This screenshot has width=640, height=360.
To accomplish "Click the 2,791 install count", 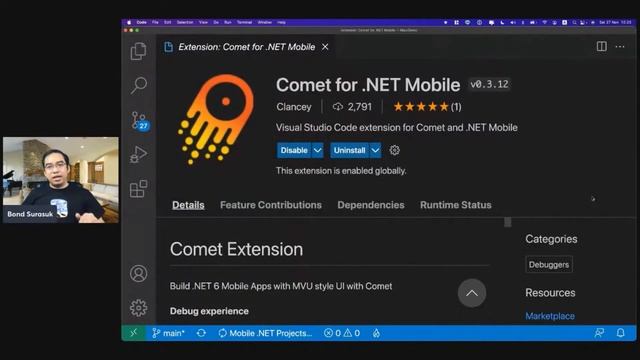I will point(352,107).
